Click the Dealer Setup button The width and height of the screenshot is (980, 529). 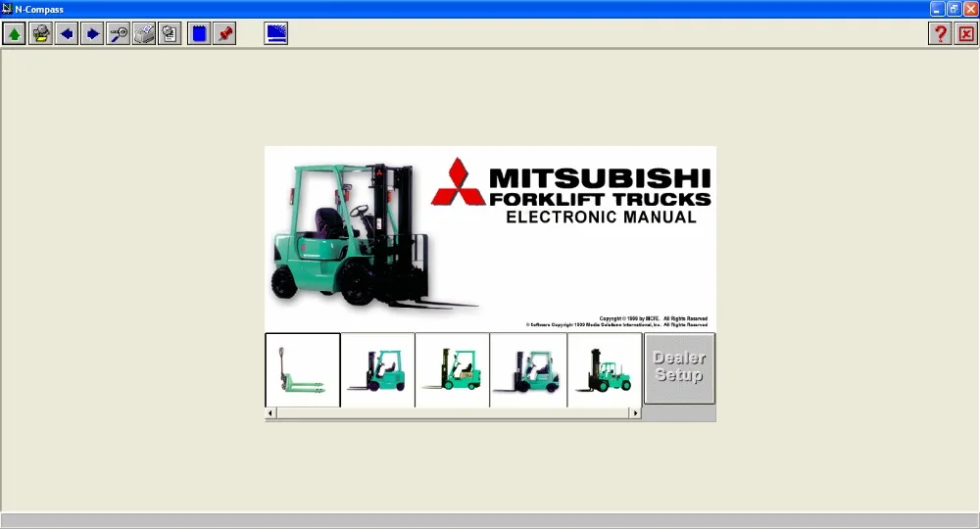[679, 368]
